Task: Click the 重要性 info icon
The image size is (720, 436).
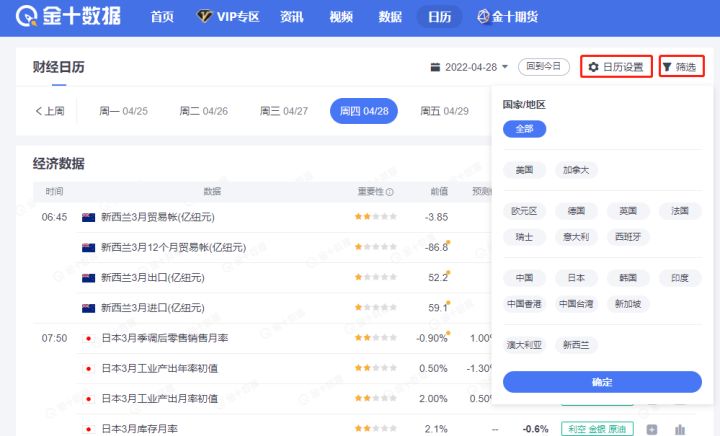Action: tap(389, 192)
